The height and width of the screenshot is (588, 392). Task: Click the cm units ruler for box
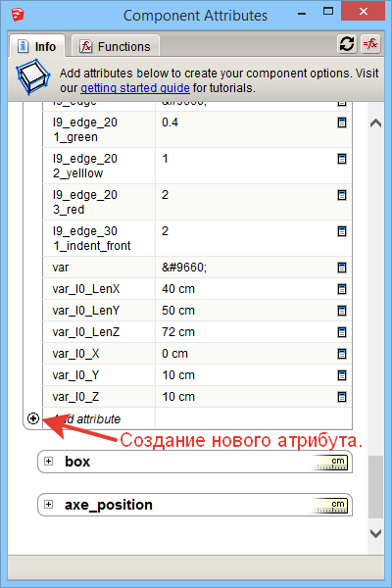(329, 463)
